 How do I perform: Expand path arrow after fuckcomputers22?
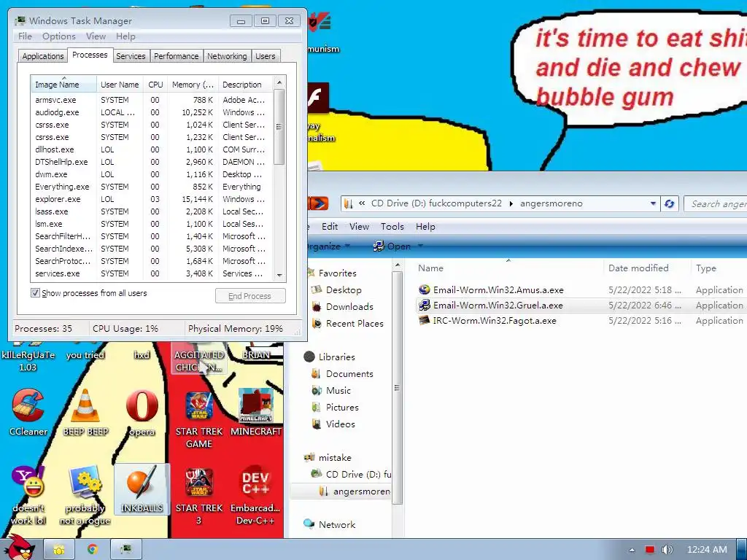[511, 204]
